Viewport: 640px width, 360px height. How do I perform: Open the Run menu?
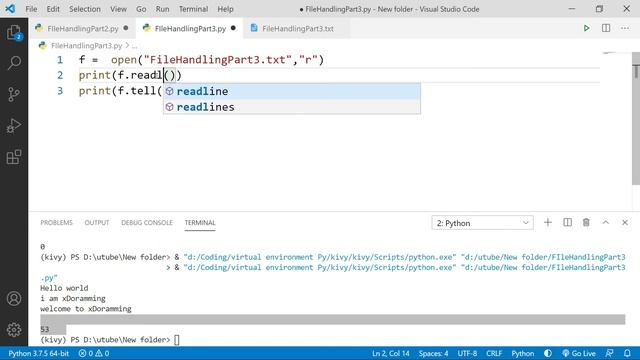(162, 9)
